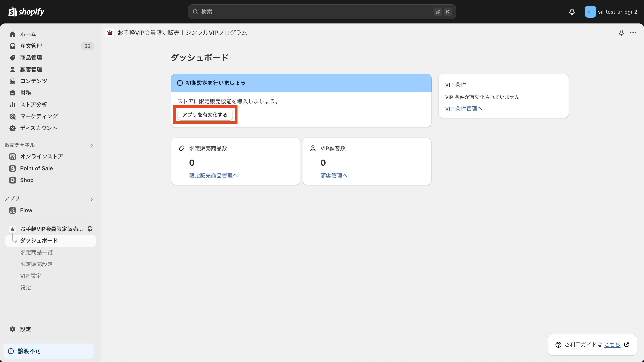Click the notification bell icon
This screenshot has height=362, width=644.
[572, 12]
